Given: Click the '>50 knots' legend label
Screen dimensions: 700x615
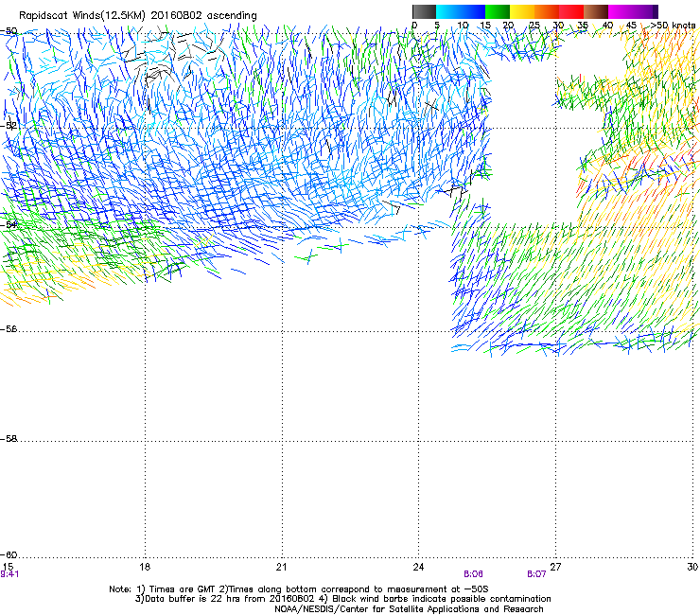Looking at the screenshot, I should pyautogui.click(x=673, y=26).
